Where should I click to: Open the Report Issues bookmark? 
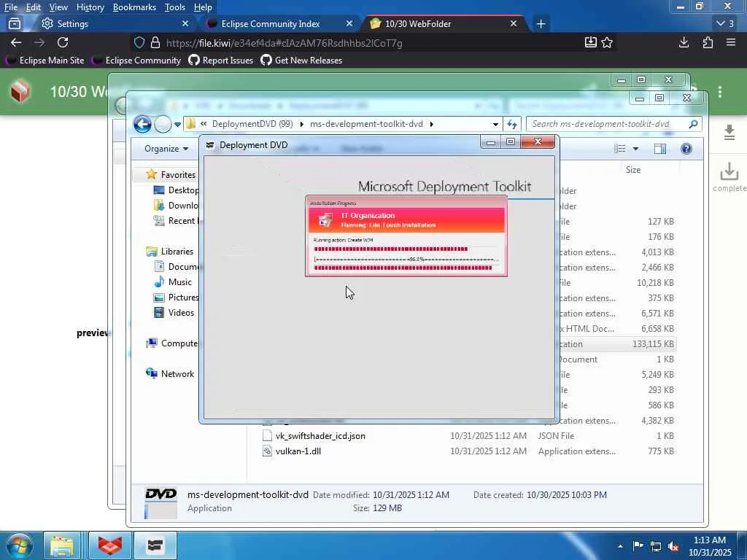tap(220, 61)
